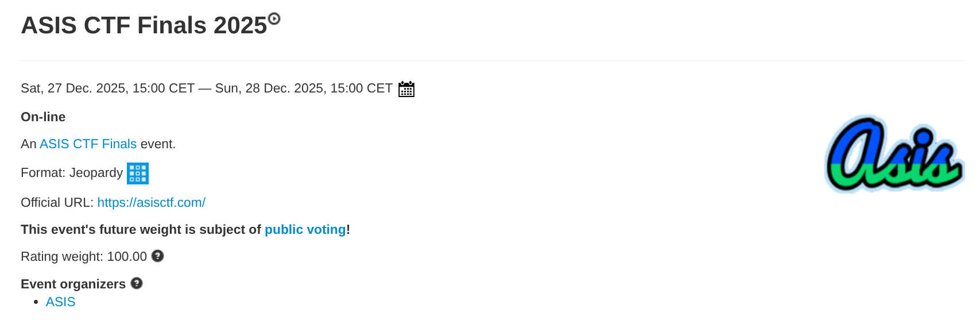Image resolution: width=980 pixels, height=328 pixels.
Task: Click the "Event organizers" heading text
Action: [73, 284]
